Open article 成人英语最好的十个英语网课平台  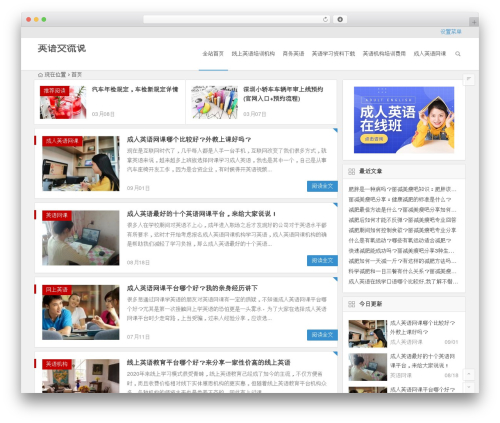tap(201, 214)
